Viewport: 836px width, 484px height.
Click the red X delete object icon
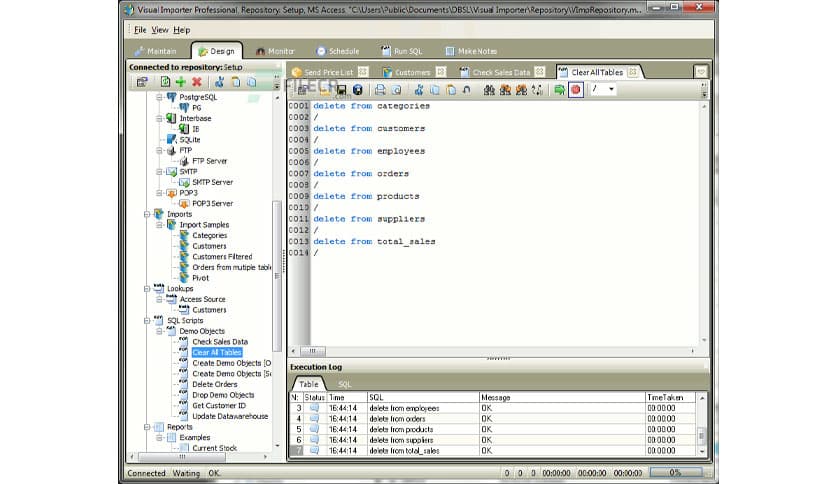pos(197,82)
